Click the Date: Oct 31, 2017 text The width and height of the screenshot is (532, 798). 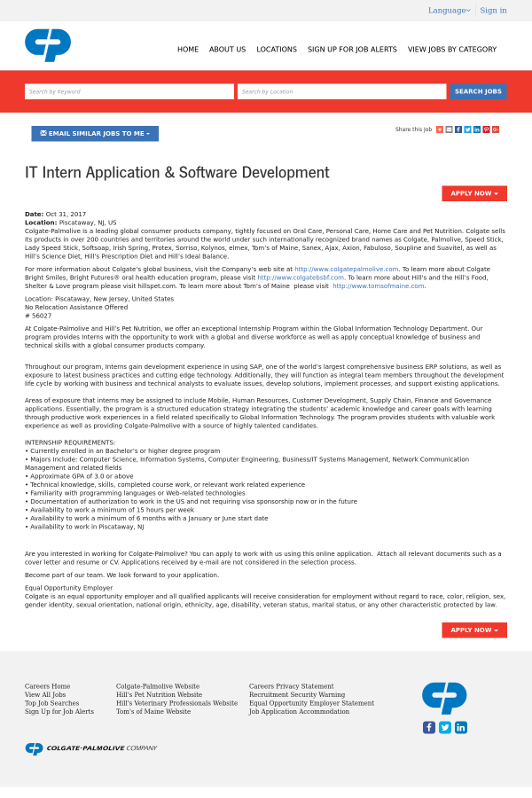(56, 215)
